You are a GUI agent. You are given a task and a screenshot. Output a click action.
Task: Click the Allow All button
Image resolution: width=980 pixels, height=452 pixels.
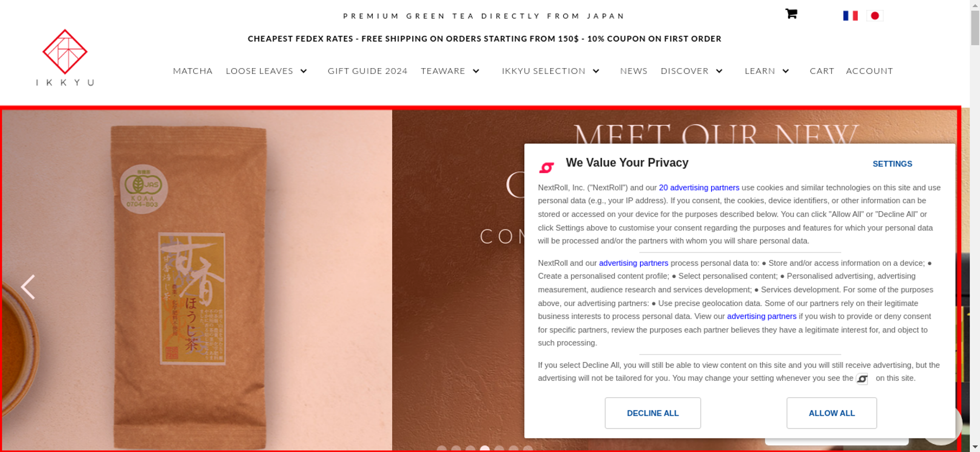click(832, 413)
